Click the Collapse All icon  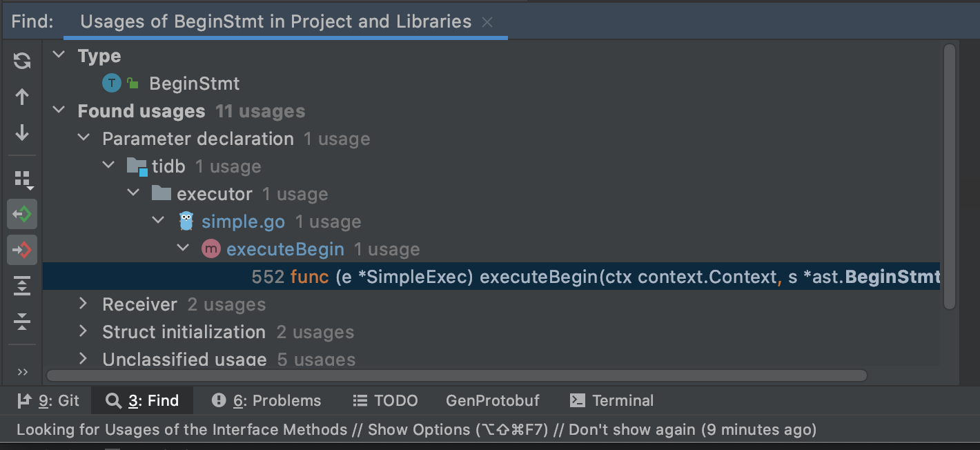tap(22, 321)
